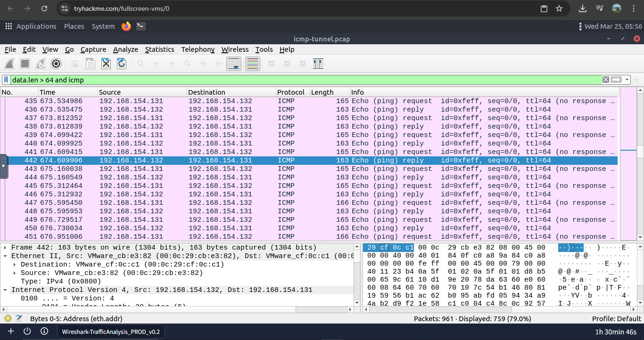Viewport: 644px width, 340px height.
Task: Expand the Source VMware_cb:e3:82 node
Action: click(x=15, y=273)
